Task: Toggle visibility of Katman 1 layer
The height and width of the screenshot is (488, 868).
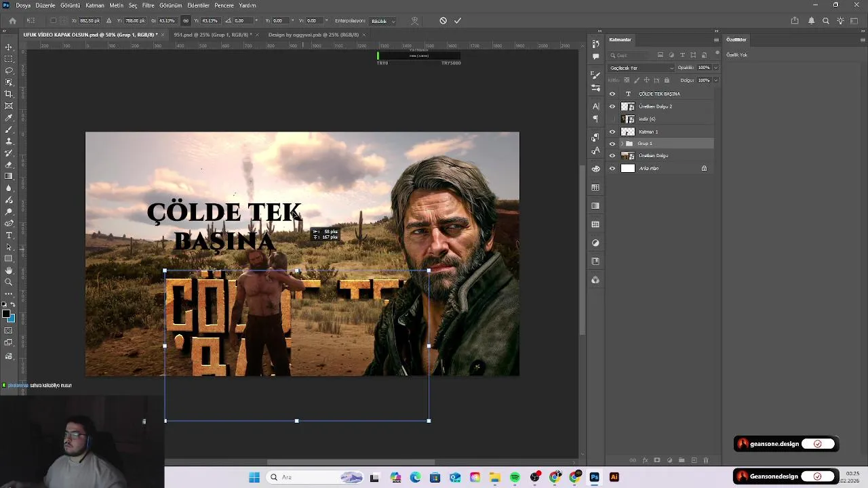Action: click(612, 132)
